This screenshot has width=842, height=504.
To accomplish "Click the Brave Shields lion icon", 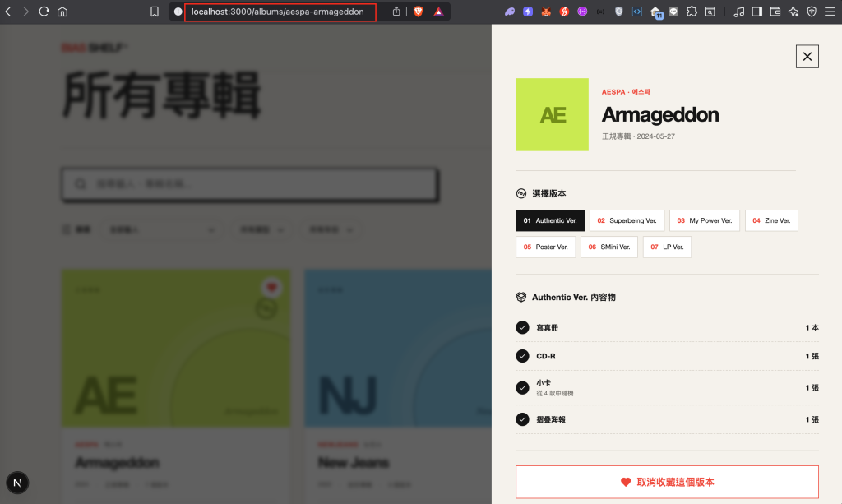I will click(418, 12).
